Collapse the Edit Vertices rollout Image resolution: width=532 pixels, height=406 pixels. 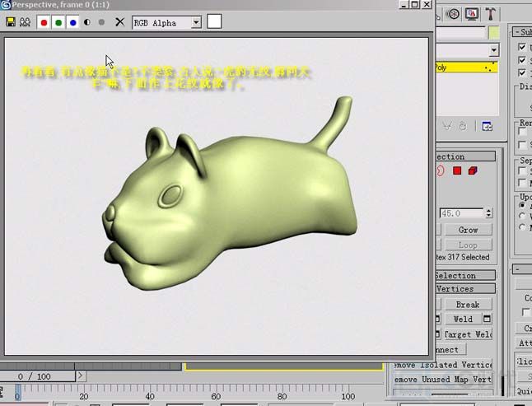[x=465, y=288]
